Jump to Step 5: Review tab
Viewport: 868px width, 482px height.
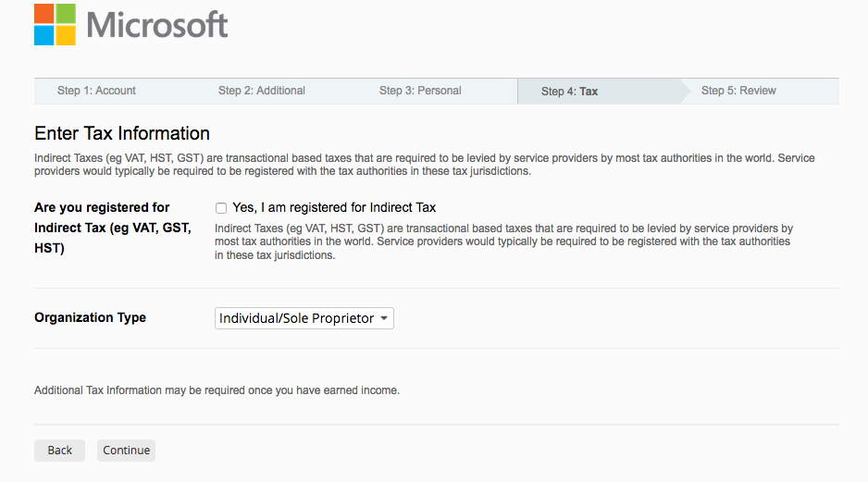coord(738,91)
